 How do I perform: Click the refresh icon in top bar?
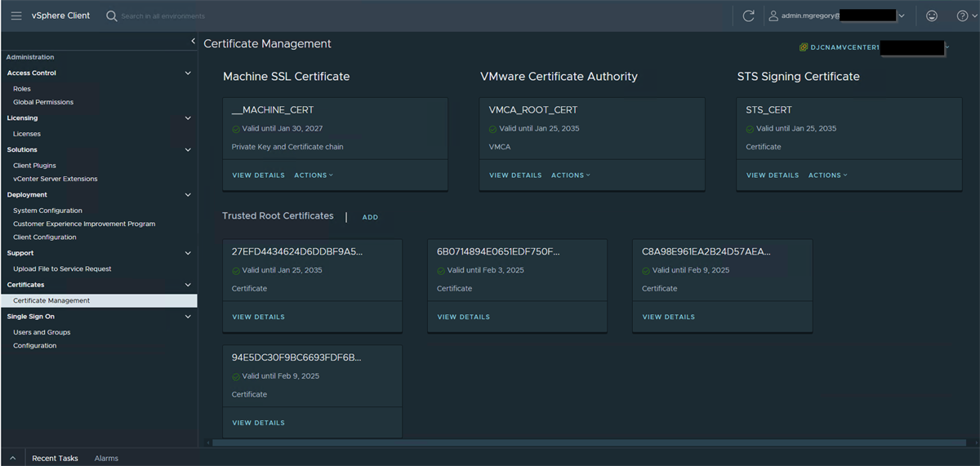click(748, 16)
